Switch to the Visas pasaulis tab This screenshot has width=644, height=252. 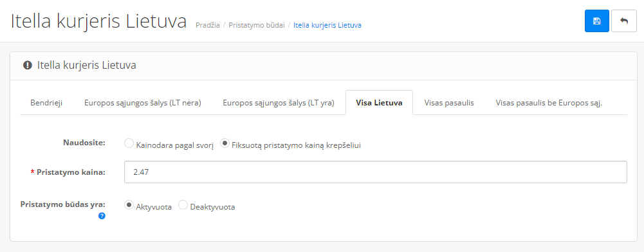point(449,103)
